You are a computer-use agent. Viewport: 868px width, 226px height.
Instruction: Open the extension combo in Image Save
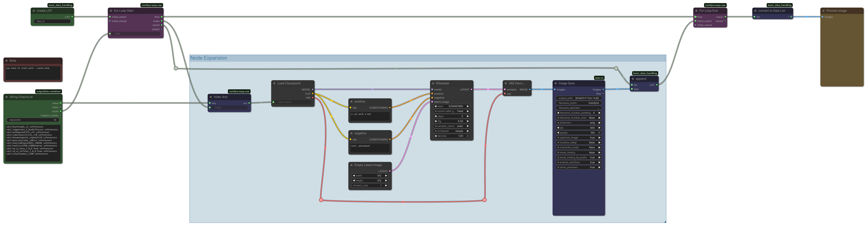point(578,123)
